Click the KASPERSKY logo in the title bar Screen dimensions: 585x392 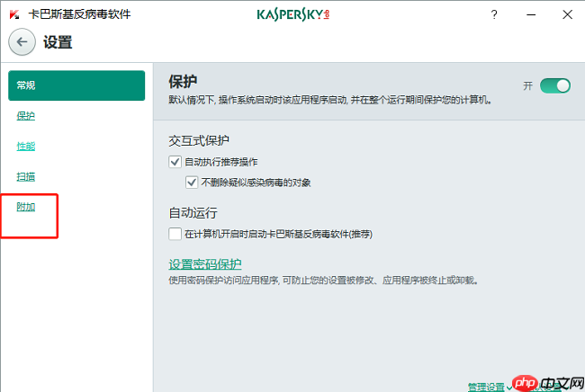pyautogui.click(x=292, y=14)
